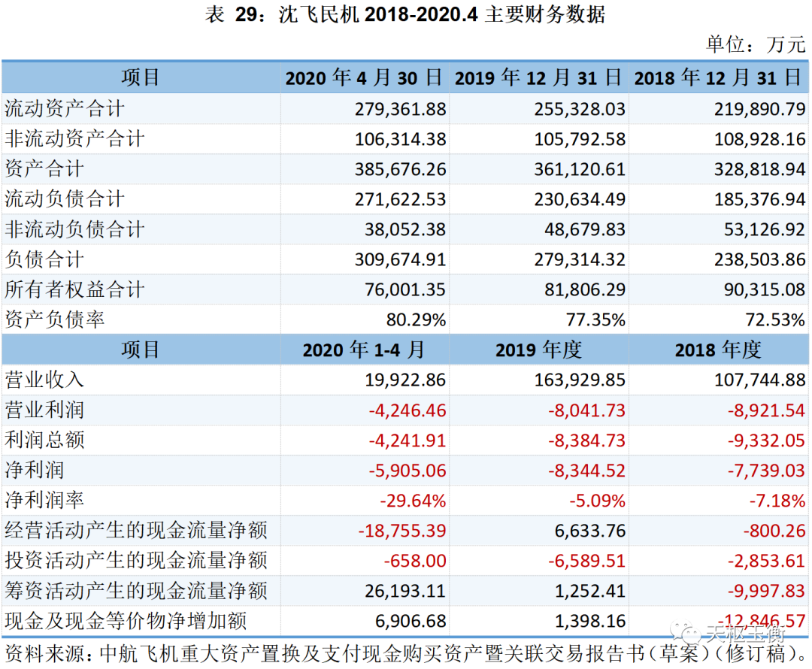Click the 流动资产合计 row label
The image size is (812, 669).
pos(65,109)
